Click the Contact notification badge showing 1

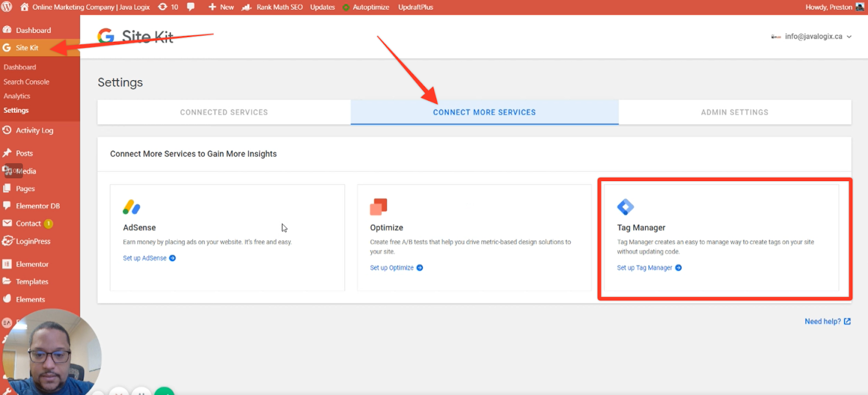[48, 223]
